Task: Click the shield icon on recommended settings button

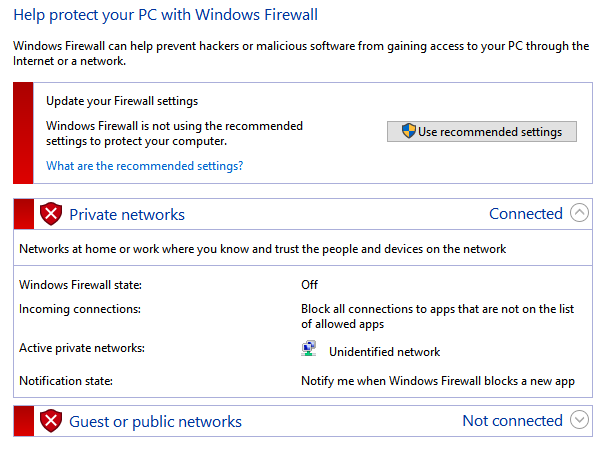Action: click(x=409, y=131)
